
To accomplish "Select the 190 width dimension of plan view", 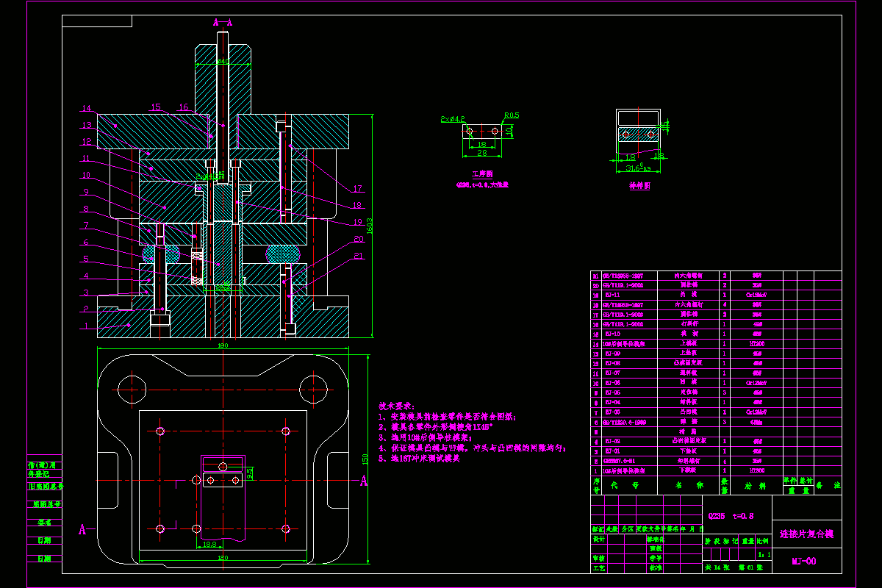I will (222, 345).
